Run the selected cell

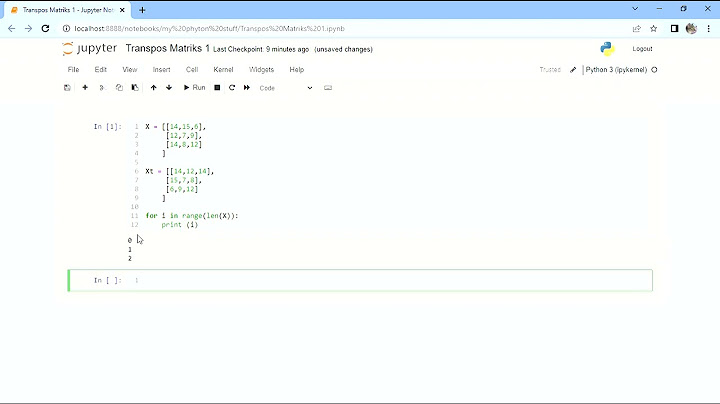194,88
